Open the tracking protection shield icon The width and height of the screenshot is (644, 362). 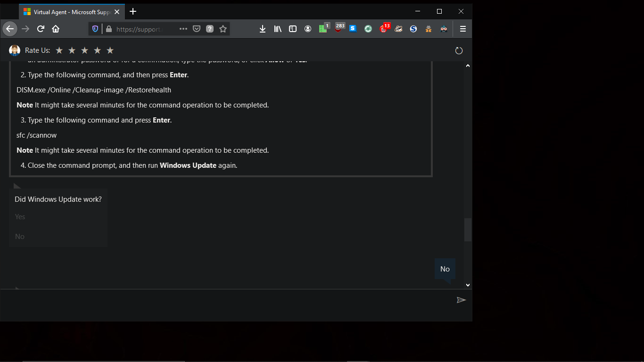click(95, 29)
